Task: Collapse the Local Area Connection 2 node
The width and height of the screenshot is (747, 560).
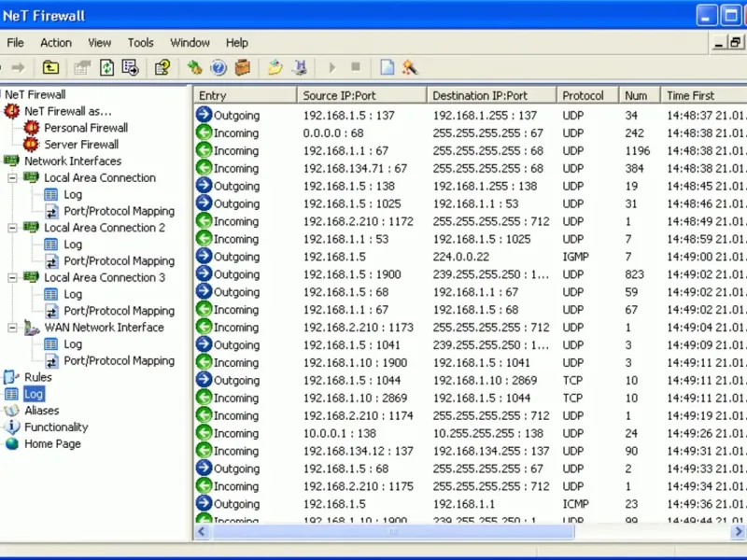Action: [x=12, y=228]
